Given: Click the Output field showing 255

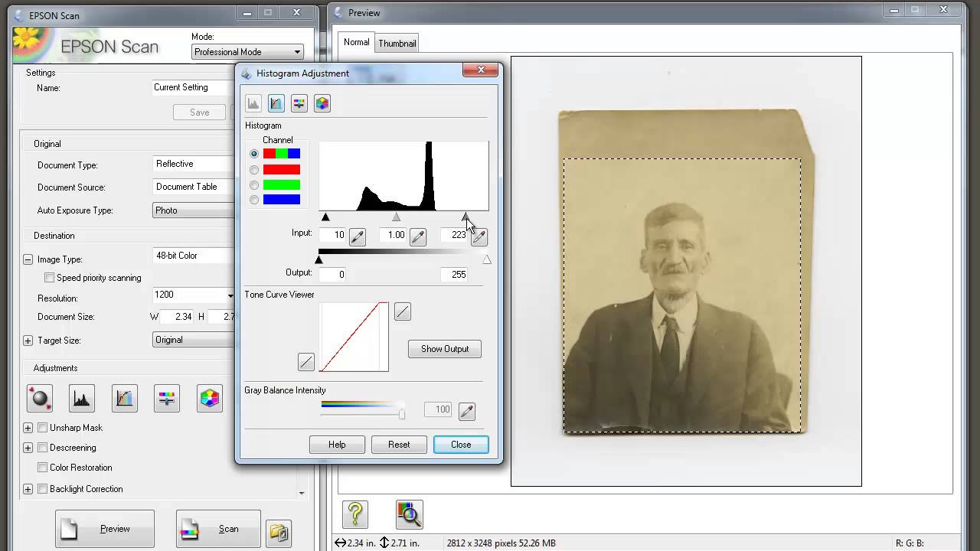Looking at the screenshot, I should pos(455,274).
